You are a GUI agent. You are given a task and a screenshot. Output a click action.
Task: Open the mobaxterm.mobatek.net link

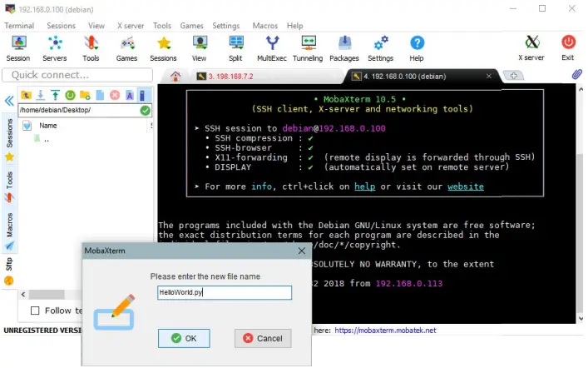(x=385, y=331)
